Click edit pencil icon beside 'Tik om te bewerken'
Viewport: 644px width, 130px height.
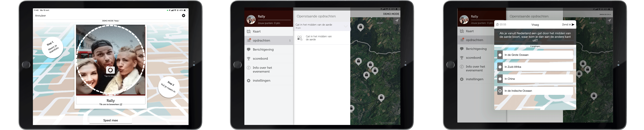tap(121, 105)
